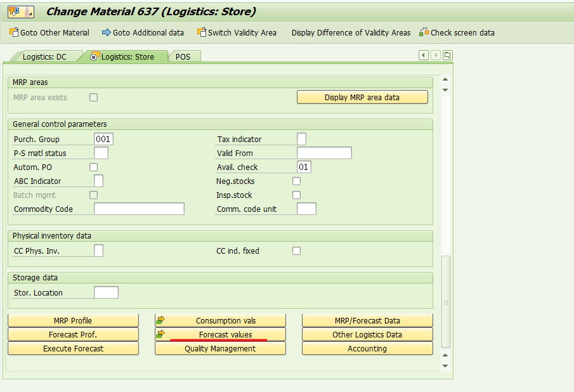The height and width of the screenshot is (392, 574).
Task: Click into the Commodity Code field
Action: coord(139,209)
